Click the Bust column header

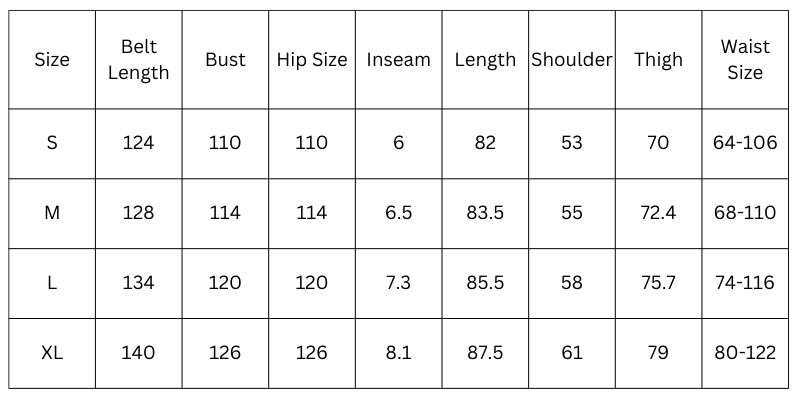click(225, 60)
